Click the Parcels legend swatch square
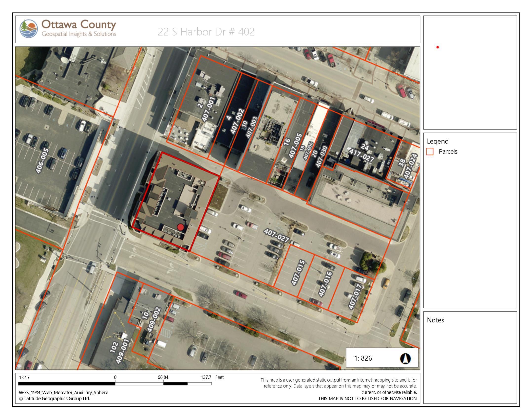 pos(430,152)
